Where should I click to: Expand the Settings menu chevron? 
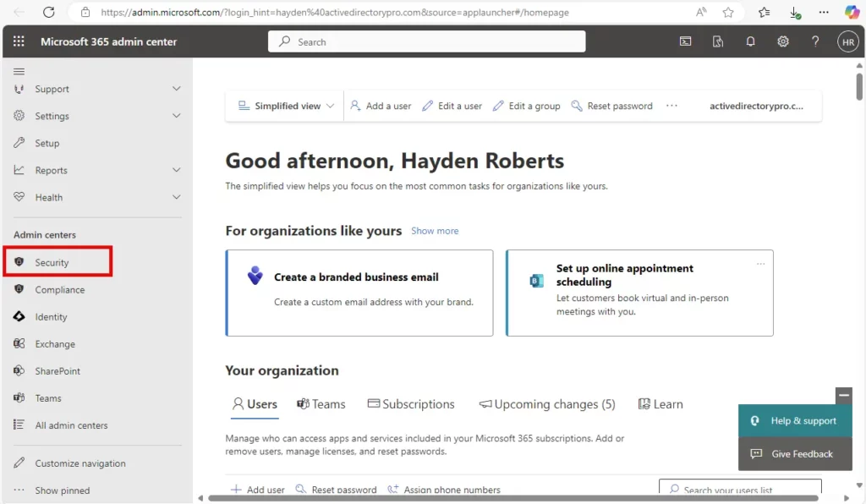(176, 115)
